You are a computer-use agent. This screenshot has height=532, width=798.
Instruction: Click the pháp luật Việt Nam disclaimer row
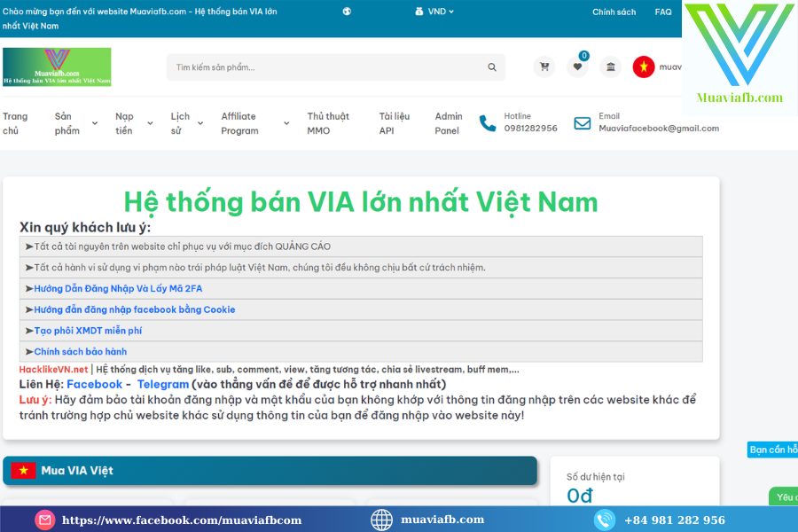coord(361,267)
